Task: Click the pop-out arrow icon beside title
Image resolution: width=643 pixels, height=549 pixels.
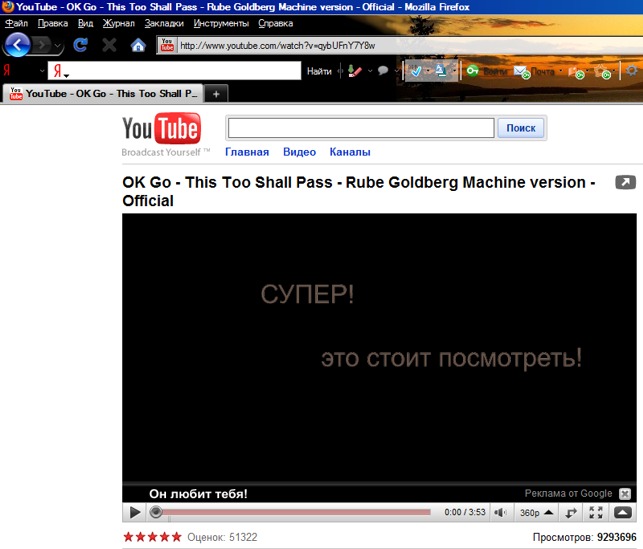Action: coord(625,182)
